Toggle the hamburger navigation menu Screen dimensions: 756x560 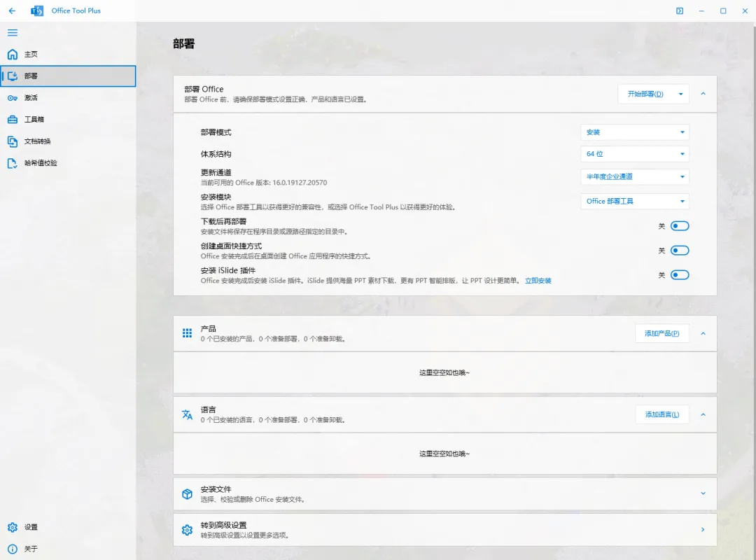pos(13,32)
